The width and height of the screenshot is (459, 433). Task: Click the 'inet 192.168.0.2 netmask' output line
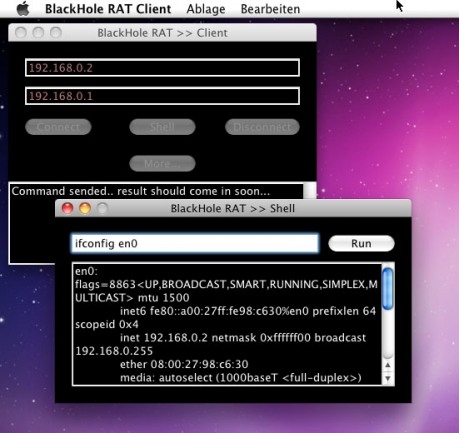coord(243,338)
